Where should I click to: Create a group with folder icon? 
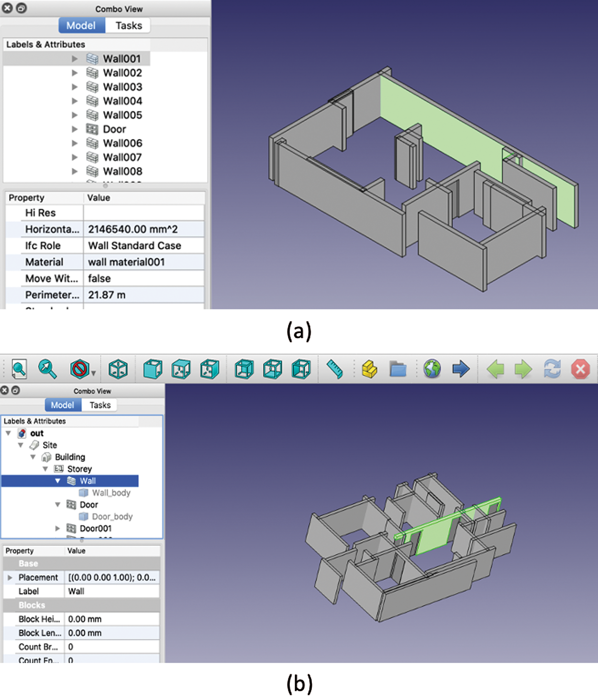click(398, 369)
